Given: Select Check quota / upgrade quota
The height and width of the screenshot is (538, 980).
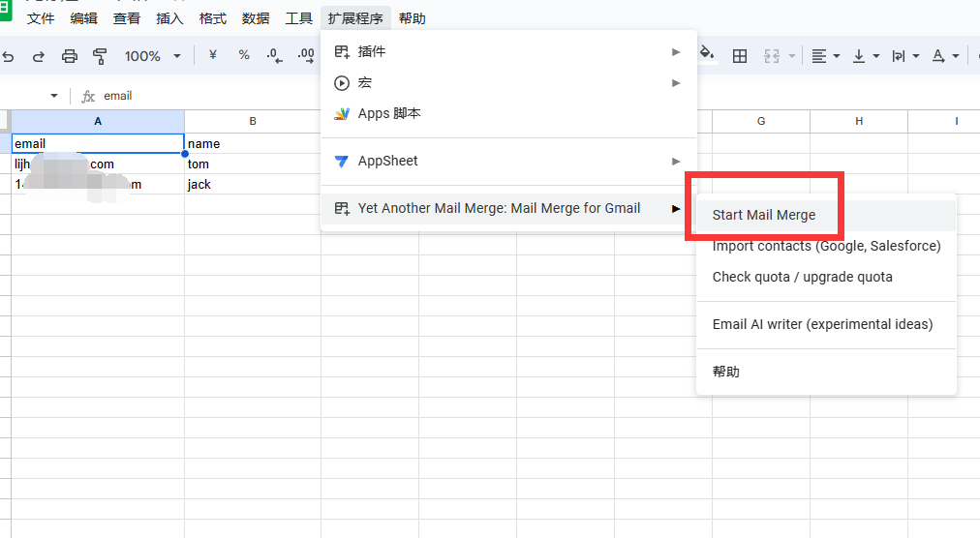Looking at the screenshot, I should coord(826,277).
